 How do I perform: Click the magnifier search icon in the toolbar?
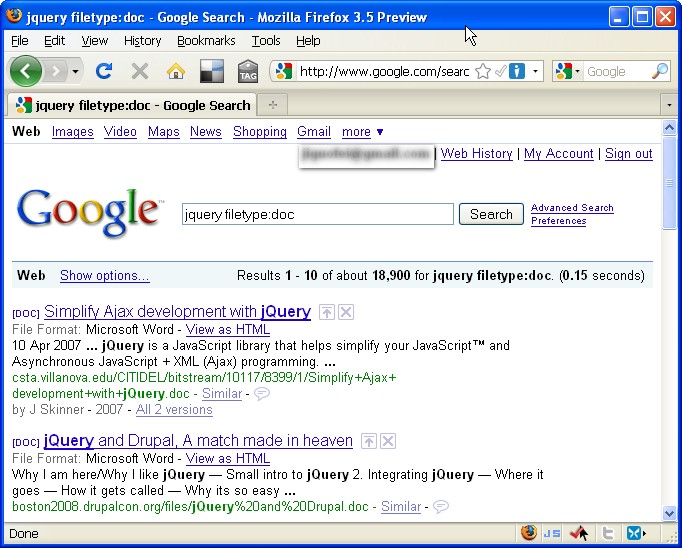(x=660, y=71)
